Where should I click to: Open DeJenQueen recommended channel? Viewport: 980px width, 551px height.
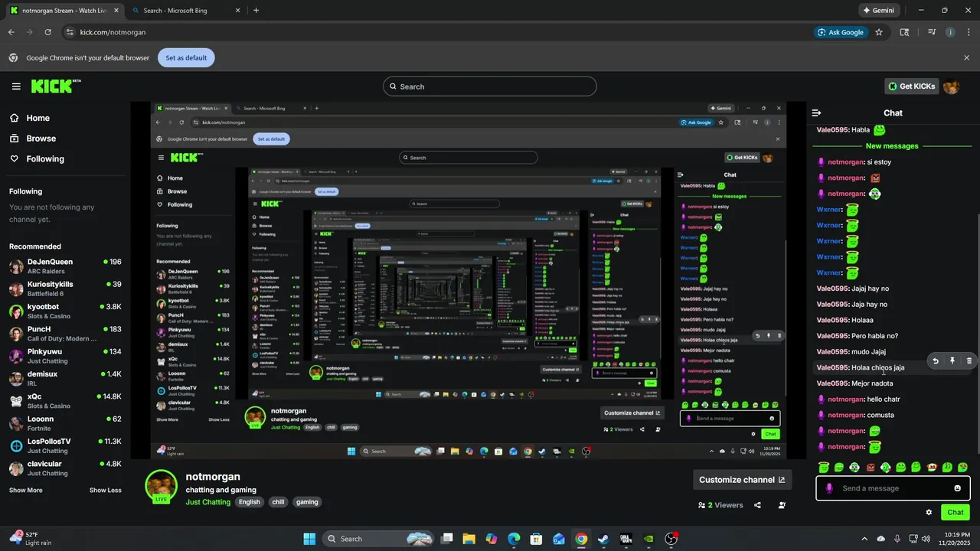(x=65, y=266)
